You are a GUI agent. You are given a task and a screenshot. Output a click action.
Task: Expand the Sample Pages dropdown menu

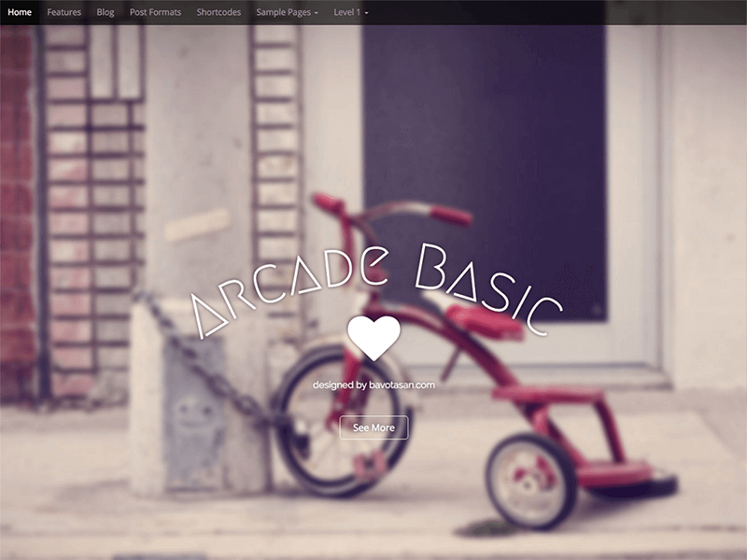[x=288, y=12]
